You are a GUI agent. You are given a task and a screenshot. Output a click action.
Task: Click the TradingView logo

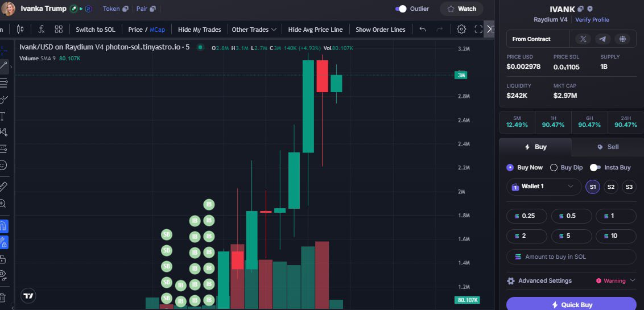[28, 296]
